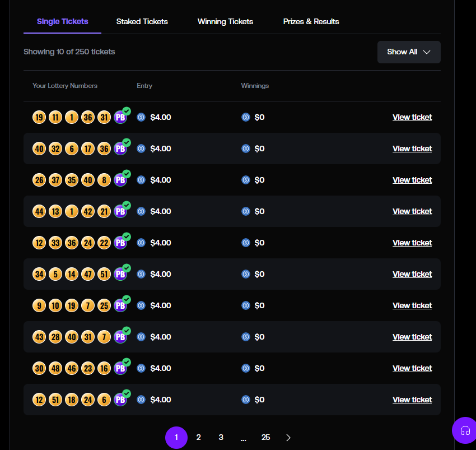Click ball 48 in 30 48 46 row
Viewport: 476px width, 450px height.
click(55, 368)
